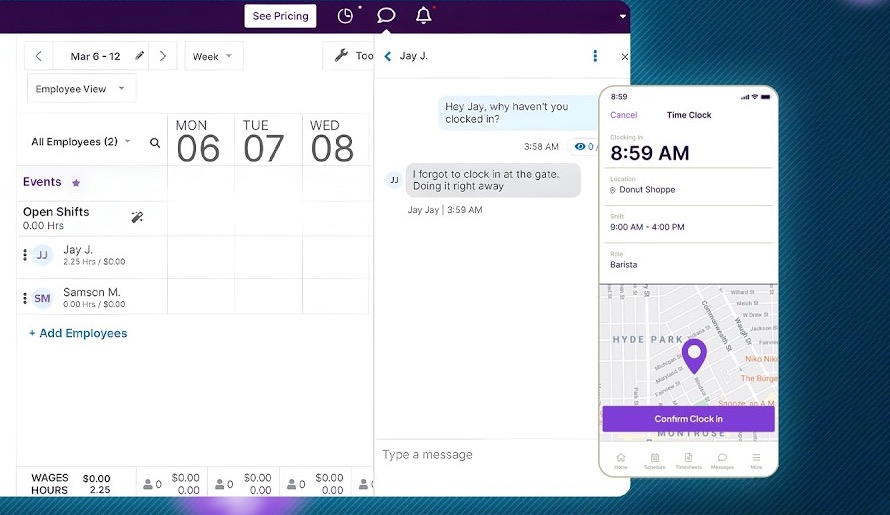Click the Events star icon
890x515 pixels.
[x=76, y=183]
